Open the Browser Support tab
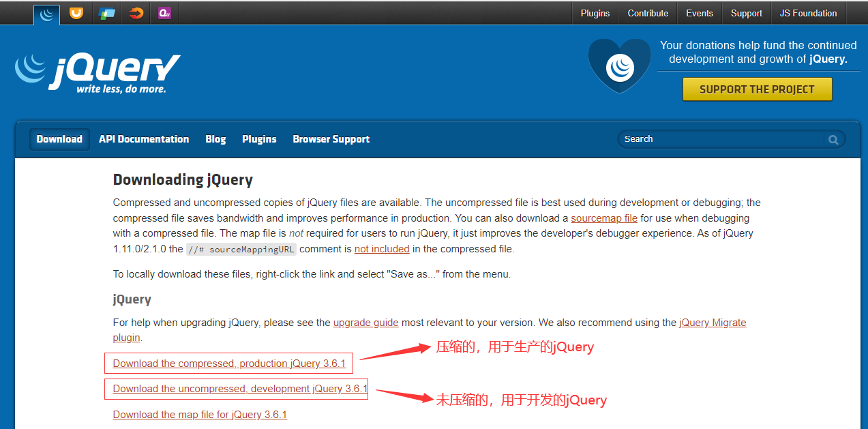Screen dimensions: 868x429 point(331,139)
